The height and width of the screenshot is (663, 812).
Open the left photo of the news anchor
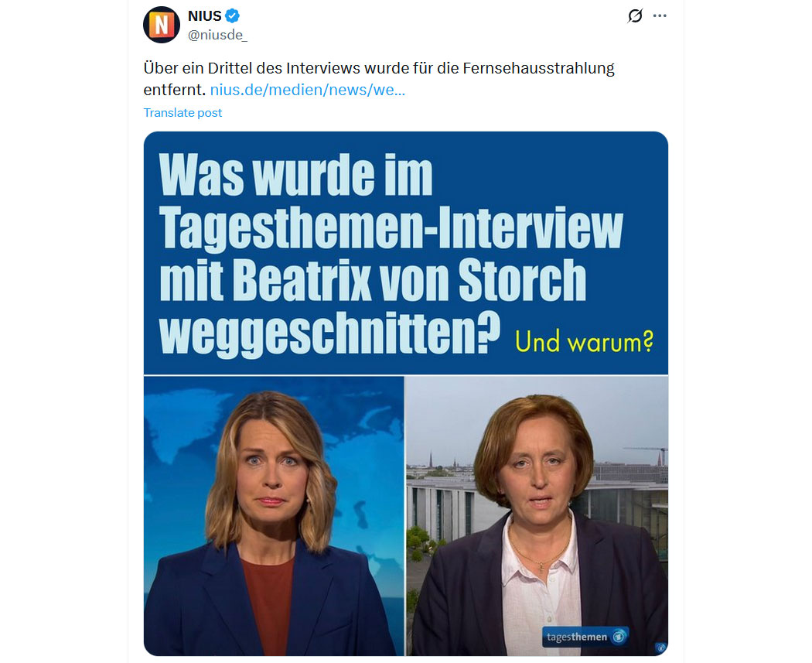pyautogui.click(x=274, y=516)
